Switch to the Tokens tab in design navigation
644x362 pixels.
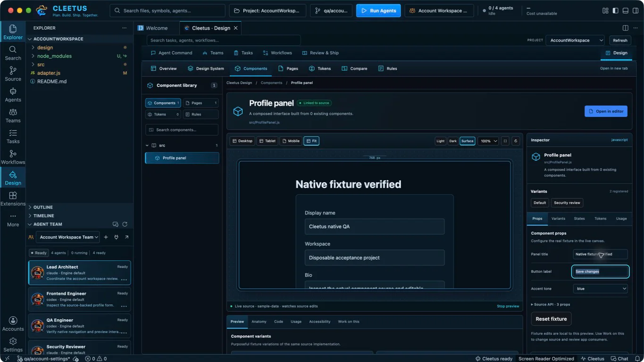[319, 68]
